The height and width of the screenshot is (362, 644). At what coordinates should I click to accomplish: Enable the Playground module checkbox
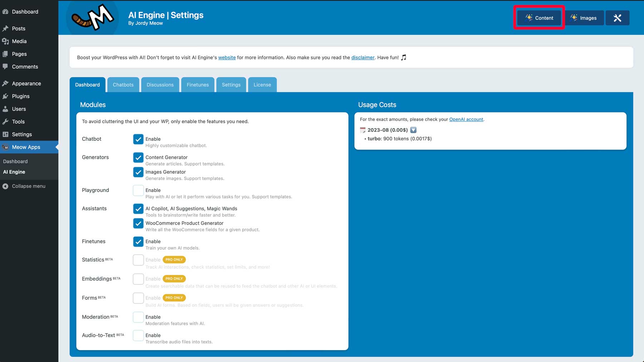coord(138,190)
